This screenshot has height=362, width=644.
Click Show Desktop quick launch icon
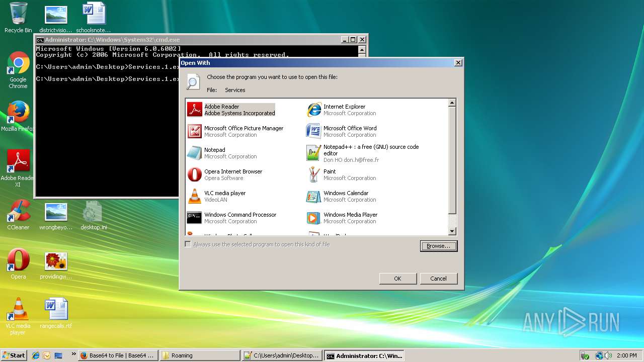tap(58, 355)
